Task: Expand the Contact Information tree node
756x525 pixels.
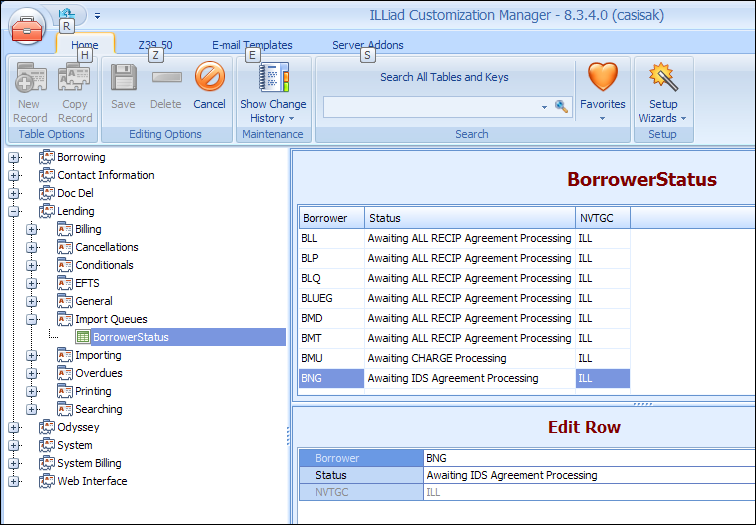Action: [x=14, y=175]
